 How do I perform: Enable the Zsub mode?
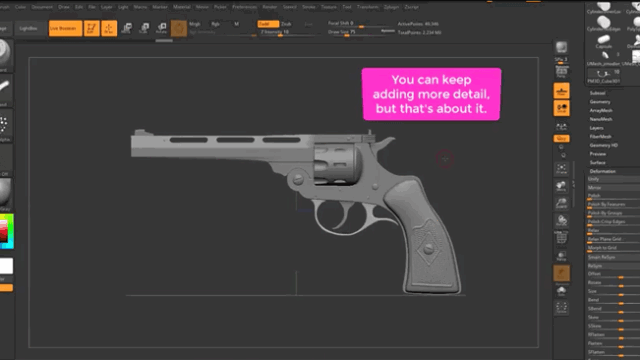286,24
